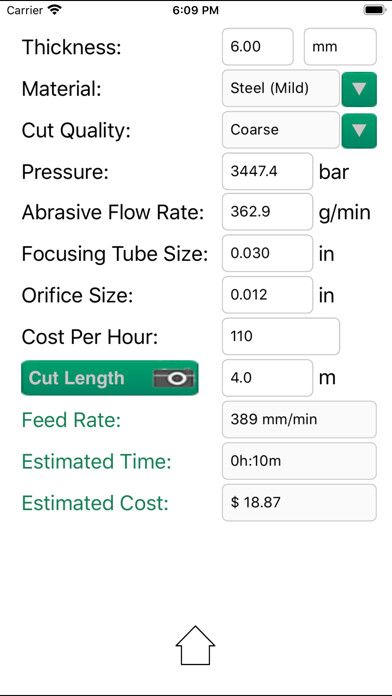Edit the Thickness value 6.00 field
Image resolution: width=392 pixels, height=696 pixels.
coord(257,47)
